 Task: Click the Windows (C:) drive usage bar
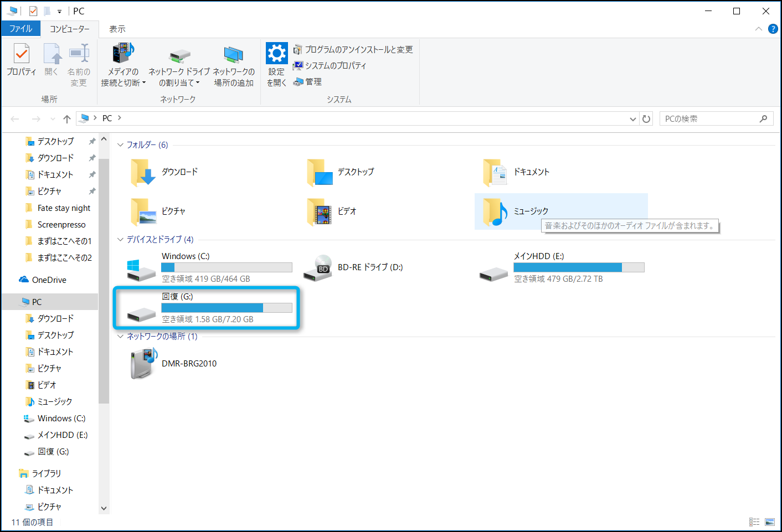tap(227, 267)
